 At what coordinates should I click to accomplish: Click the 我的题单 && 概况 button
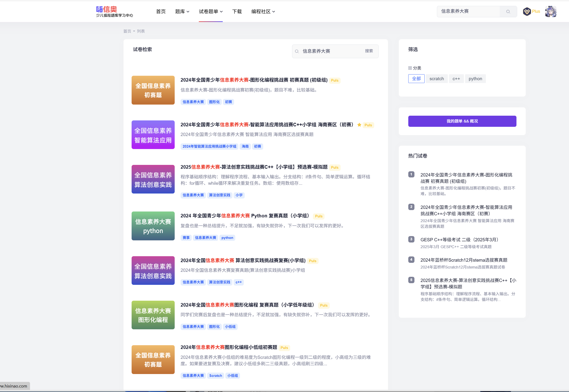coord(462,121)
